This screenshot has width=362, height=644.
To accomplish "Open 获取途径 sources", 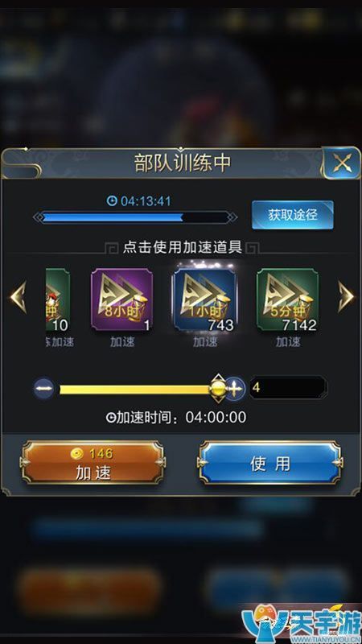I will (293, 215).
